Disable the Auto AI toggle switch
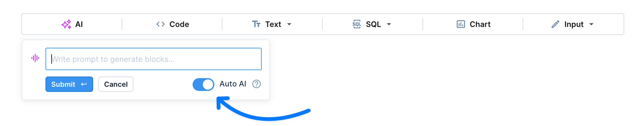This screenshot has height=126, width=644. click(x=203, y=85)
